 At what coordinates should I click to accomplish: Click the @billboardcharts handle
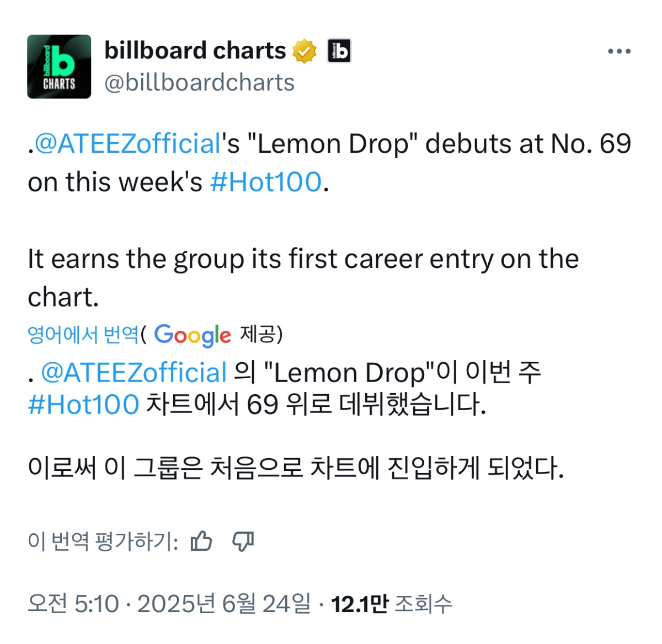(x=199, y=83)
